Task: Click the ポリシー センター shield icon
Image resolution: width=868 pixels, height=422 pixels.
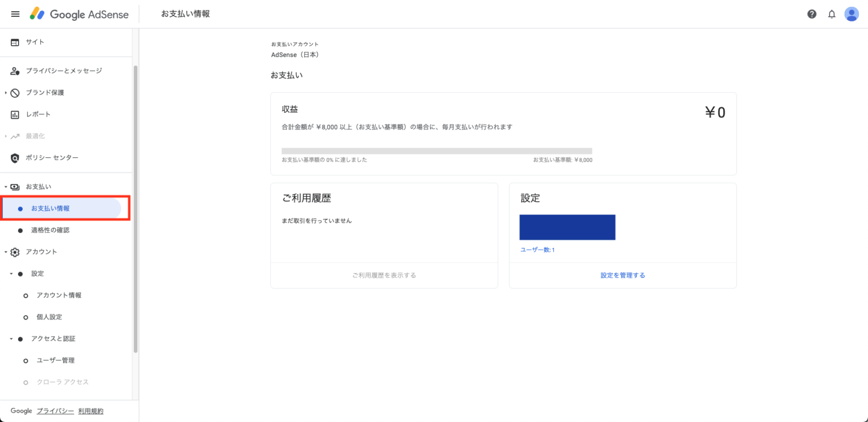Action: 15,158
